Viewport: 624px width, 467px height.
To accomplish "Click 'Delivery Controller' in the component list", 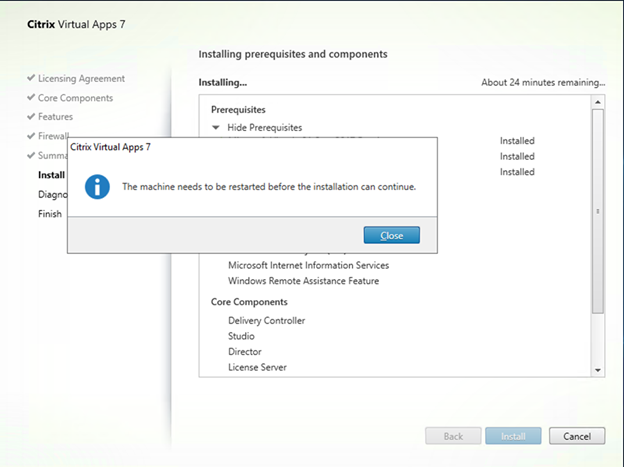I will click(x=266, y=320).
